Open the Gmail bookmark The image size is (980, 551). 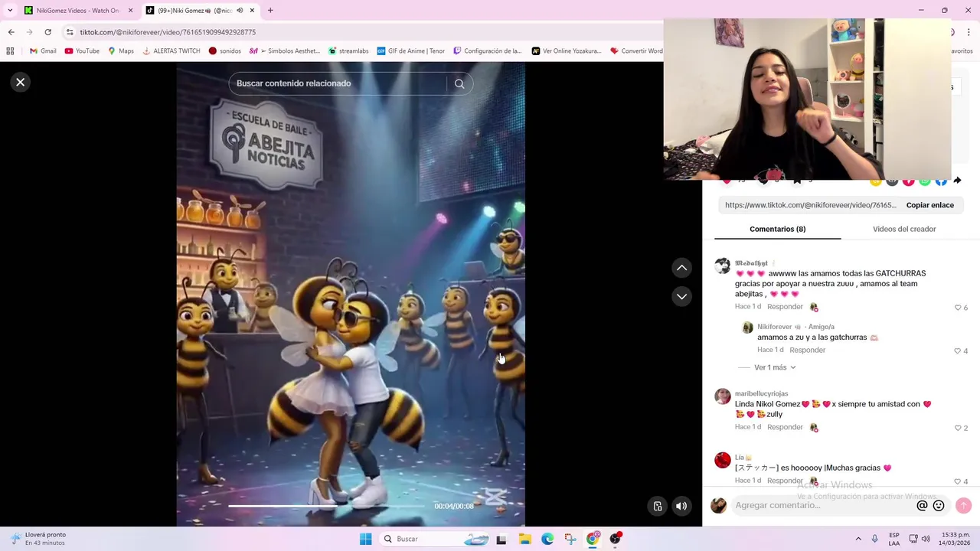point(43,51)
